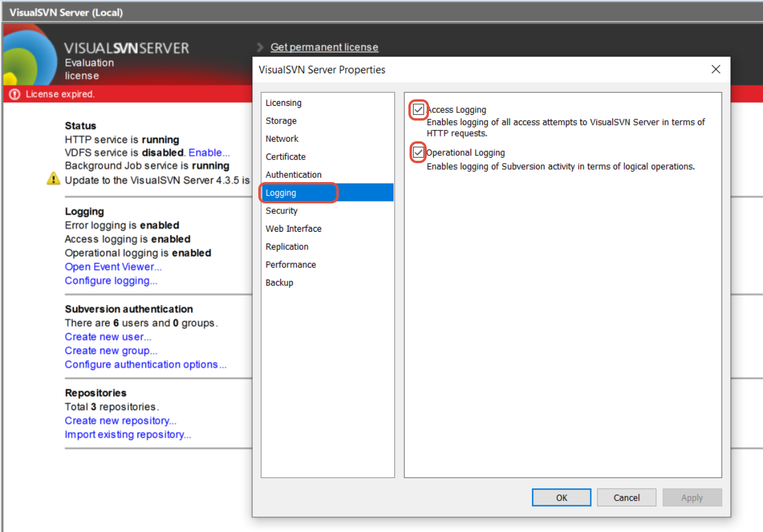Disable the Access Logging checkbox
The image size is (763, 532).
(x=418, y=109)
